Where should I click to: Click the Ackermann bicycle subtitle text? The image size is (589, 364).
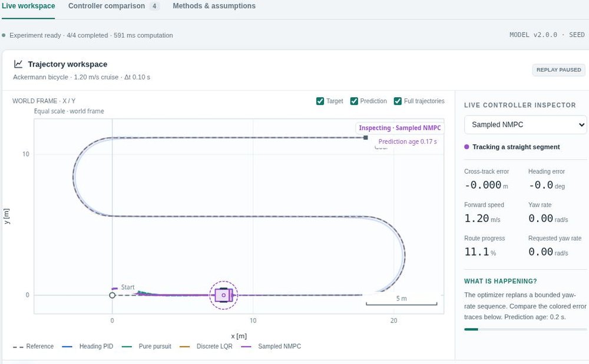click(x=81, y=77)
